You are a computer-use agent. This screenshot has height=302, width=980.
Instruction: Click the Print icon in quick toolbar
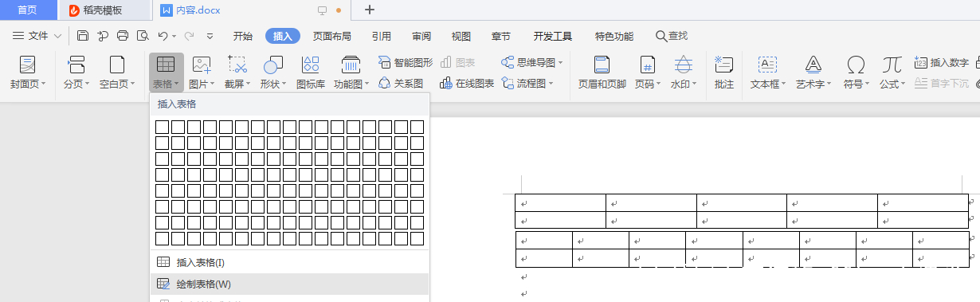(123, 36)
